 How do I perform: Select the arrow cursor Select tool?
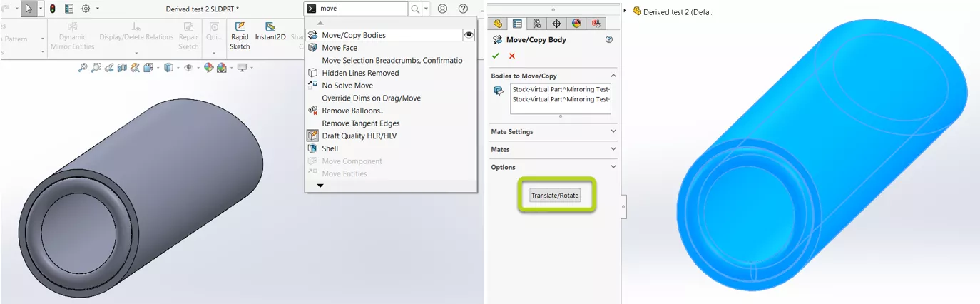pyautogui.click(x=29, y=9)
